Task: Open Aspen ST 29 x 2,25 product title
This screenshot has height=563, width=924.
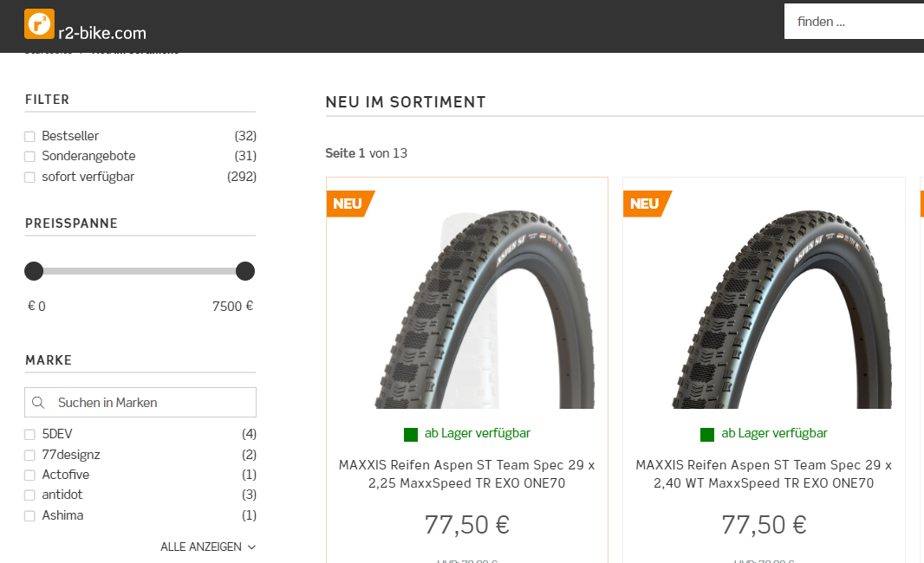Action: point(466,474)
